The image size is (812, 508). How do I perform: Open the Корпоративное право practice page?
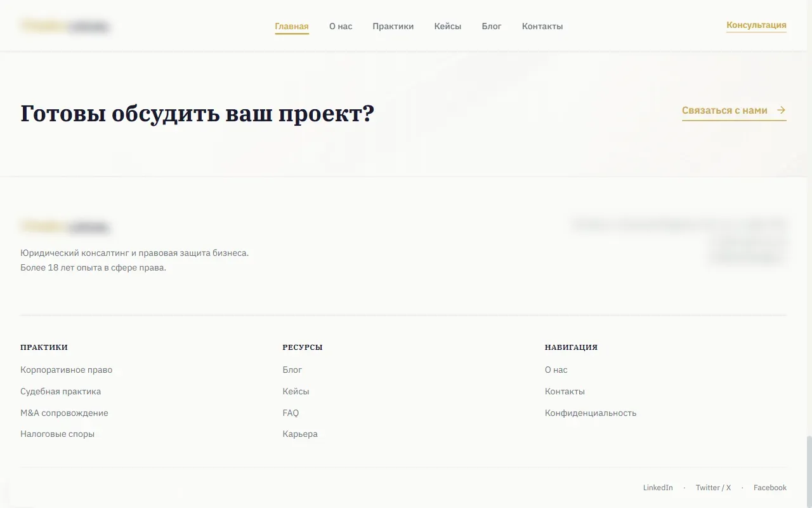click(x=66, y=370)
